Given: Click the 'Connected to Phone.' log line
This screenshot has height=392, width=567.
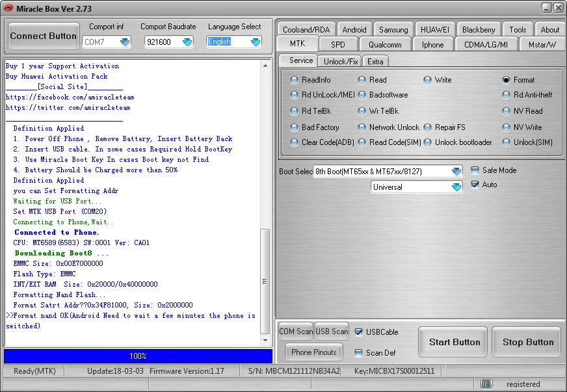Looking at the screenshot, I should (57, 233).
